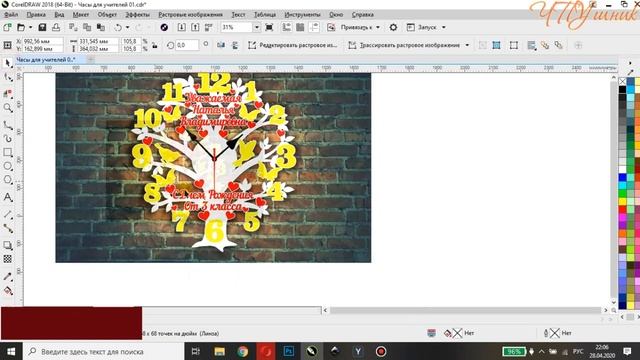Select the Rectangle tool

8,153
